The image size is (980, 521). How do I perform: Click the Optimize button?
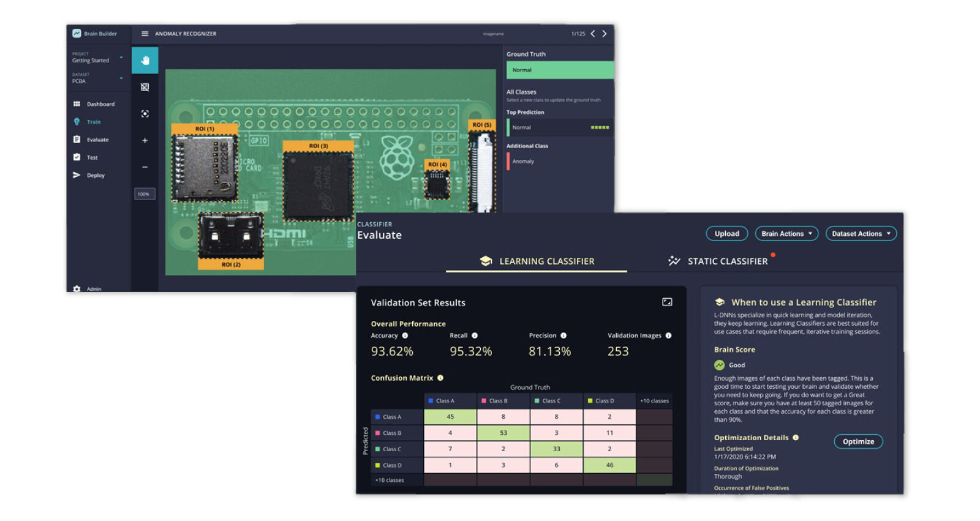858,441
